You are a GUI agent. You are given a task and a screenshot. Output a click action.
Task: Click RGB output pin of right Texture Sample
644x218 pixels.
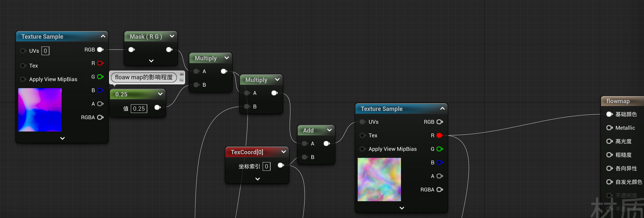coord(440,122)
